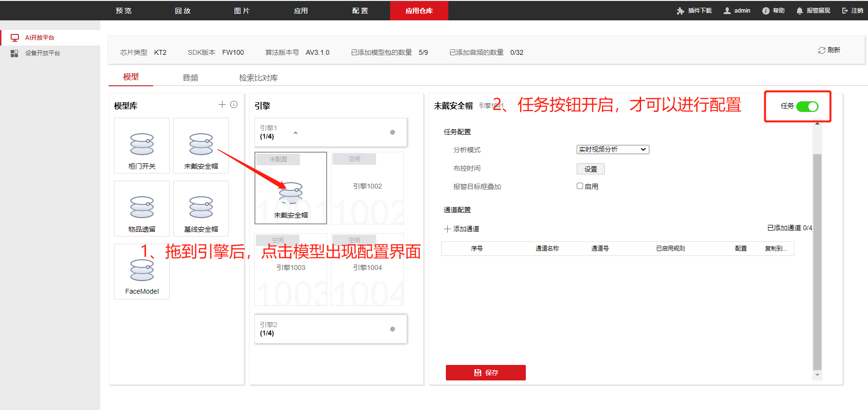Select the 物品遗留 model icon
The height and width of the screenshot is (410, 868).
tap(142, 208)
